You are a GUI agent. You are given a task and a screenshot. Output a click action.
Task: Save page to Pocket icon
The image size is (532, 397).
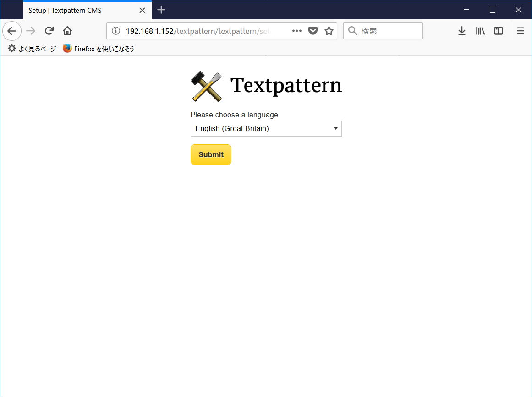coord(313,31)
